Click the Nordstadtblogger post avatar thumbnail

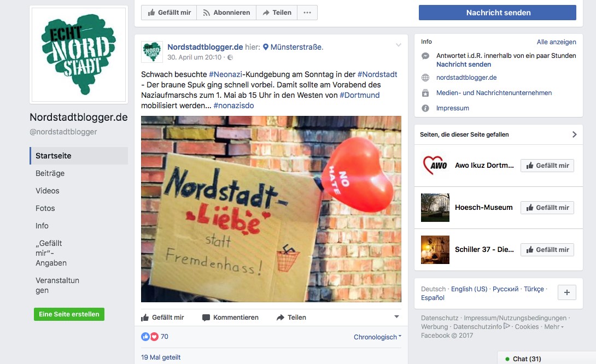pyautogui.click(x=152, y=52)
